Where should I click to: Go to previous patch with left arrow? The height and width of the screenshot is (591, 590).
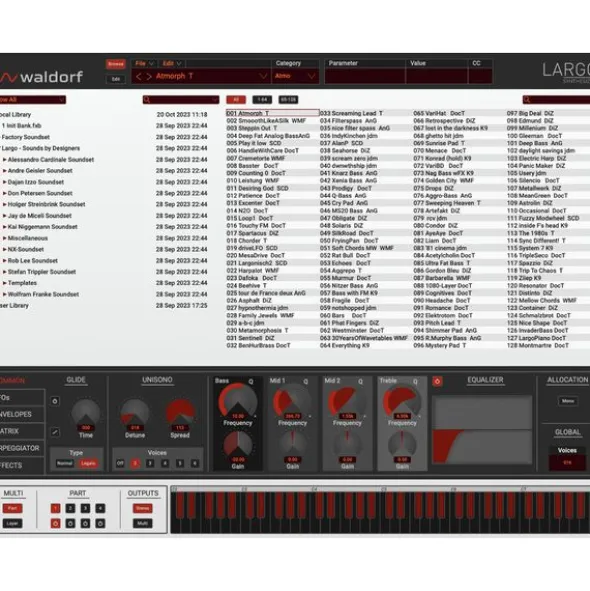click(138, 77)
